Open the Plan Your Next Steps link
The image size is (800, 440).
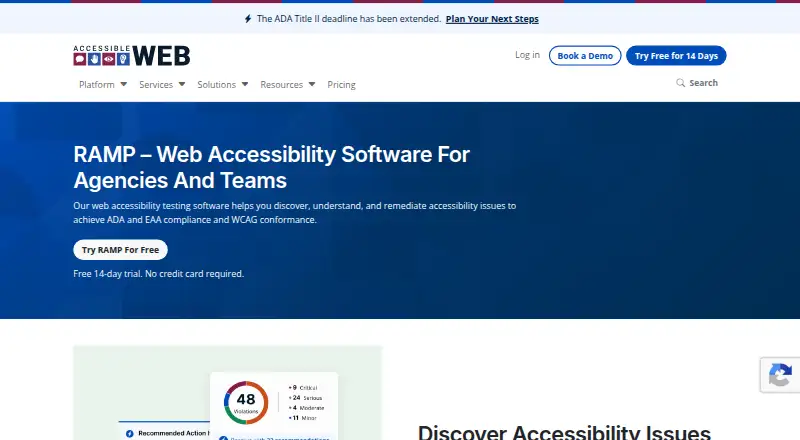[492, 19]
